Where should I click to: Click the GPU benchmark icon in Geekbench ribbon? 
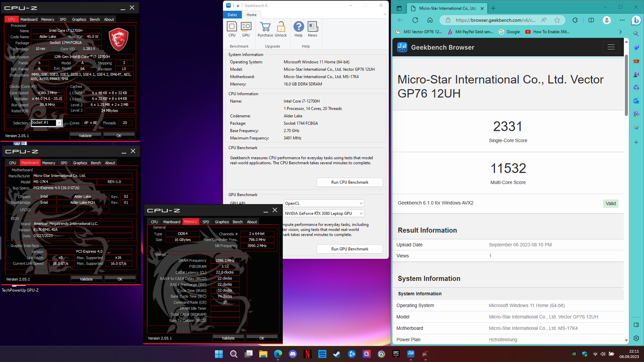click(246, 29)
